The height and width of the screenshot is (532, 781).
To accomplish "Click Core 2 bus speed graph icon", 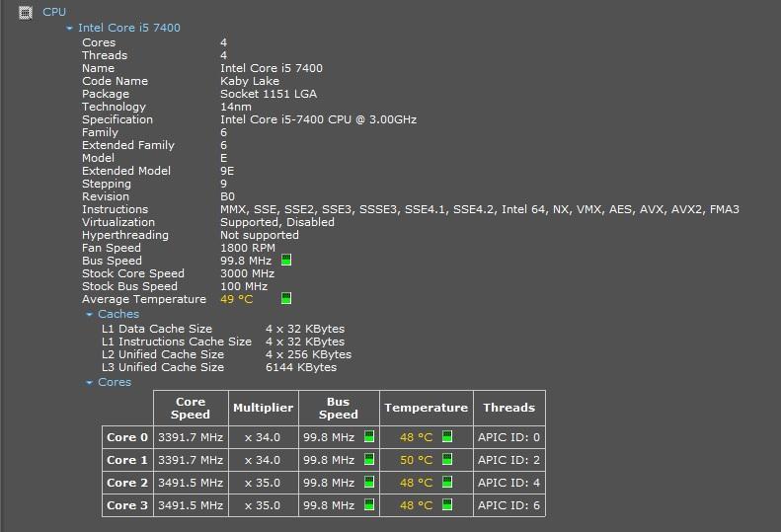I will pos(369,482).
